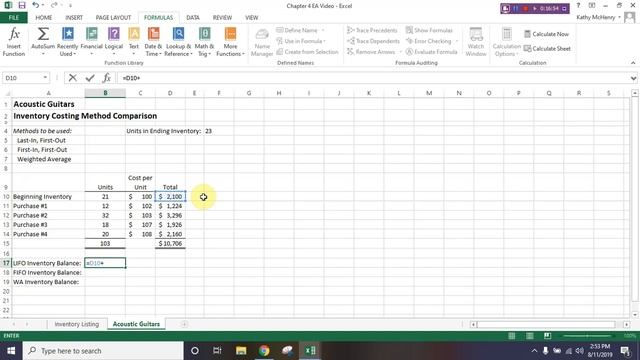Expand the formula bar
This screenshot has height=360, width=640.
[x=633, y=78]
